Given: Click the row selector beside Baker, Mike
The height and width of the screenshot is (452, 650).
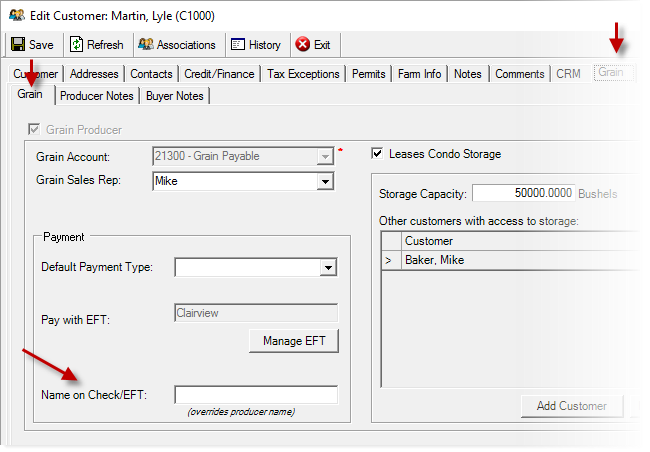Looking at the screenshot, I should click(391, 260).
